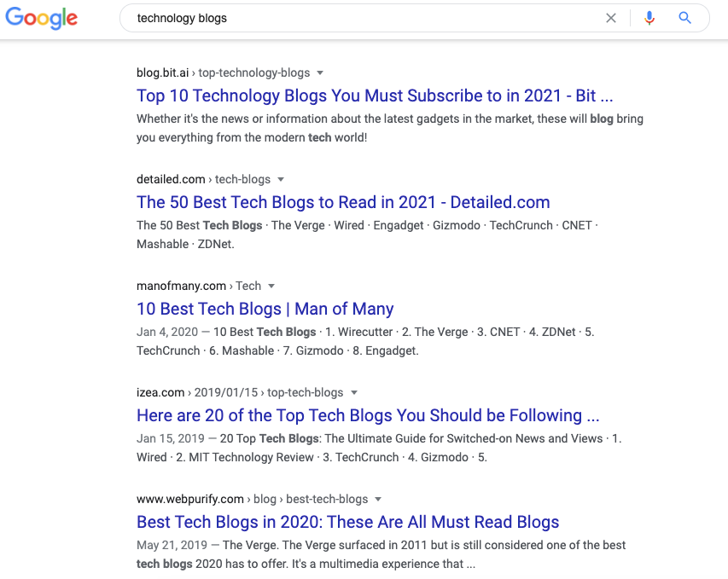Image resolution: width=728 pixels, height=579 pixels.
Task: Click the www.webpurify.com › blog breadcrumb
Action: pos(252,500)
